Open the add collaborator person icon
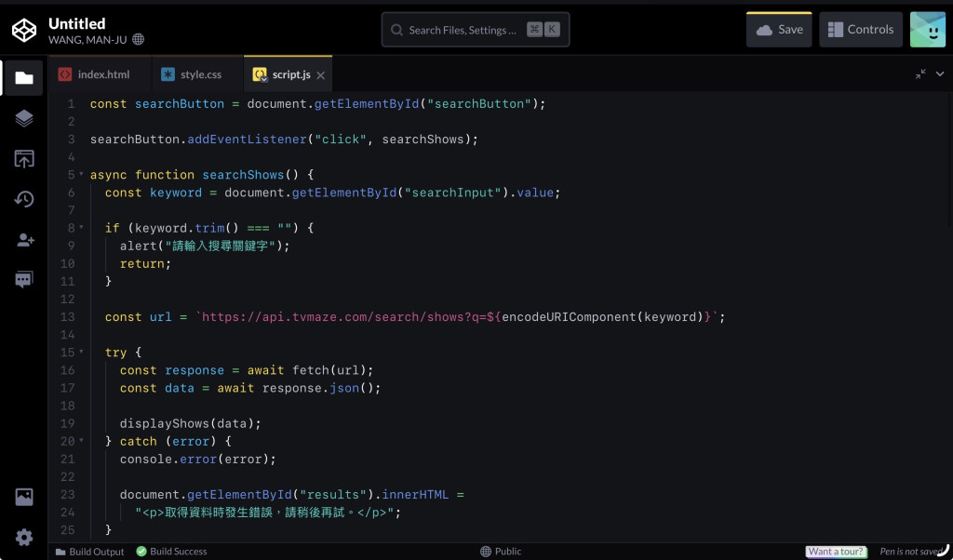The image size is (953, 560). tap(25, 240)
